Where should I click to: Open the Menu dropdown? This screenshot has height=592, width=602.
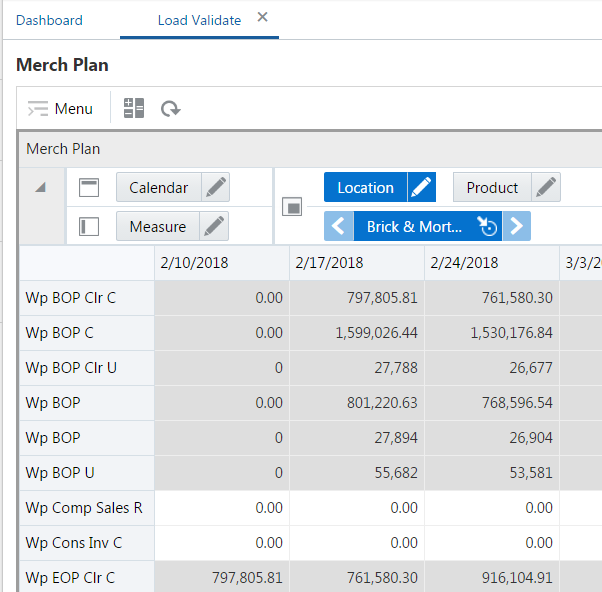click(x=61, y=108)
